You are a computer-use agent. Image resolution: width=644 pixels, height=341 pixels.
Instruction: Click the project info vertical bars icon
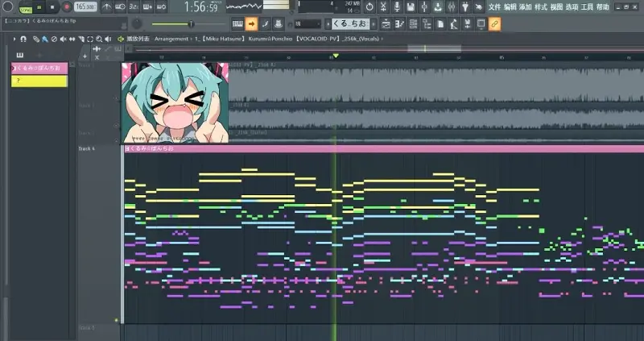click(452, 6)
